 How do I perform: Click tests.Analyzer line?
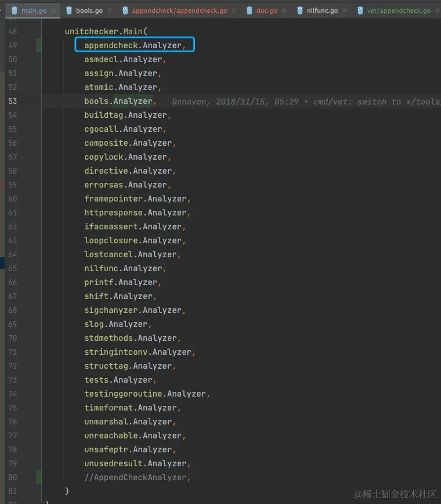coord(120,380)
